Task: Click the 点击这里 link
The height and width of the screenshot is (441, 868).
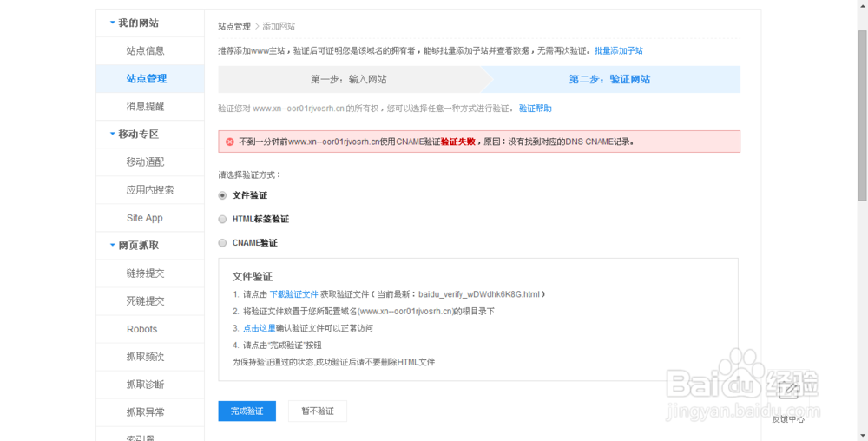Action: click(x=259, y=328)
